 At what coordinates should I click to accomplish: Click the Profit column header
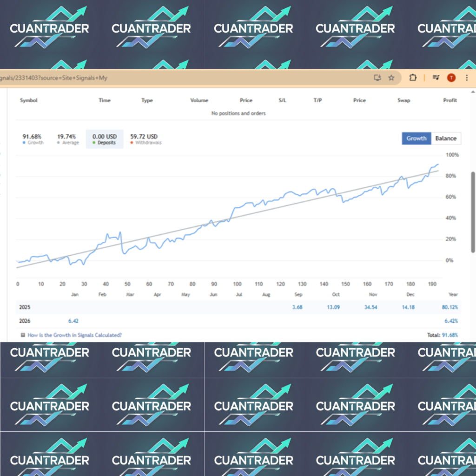[450, 100]
